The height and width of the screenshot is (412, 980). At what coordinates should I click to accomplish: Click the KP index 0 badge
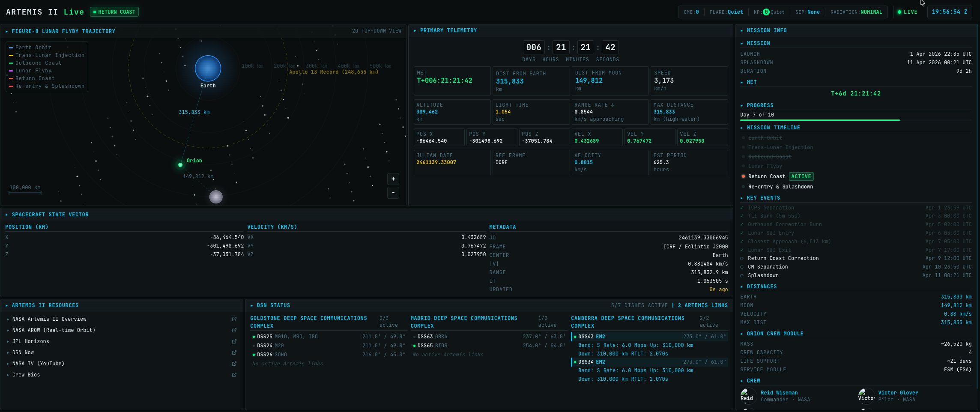(x=766, y=12)
